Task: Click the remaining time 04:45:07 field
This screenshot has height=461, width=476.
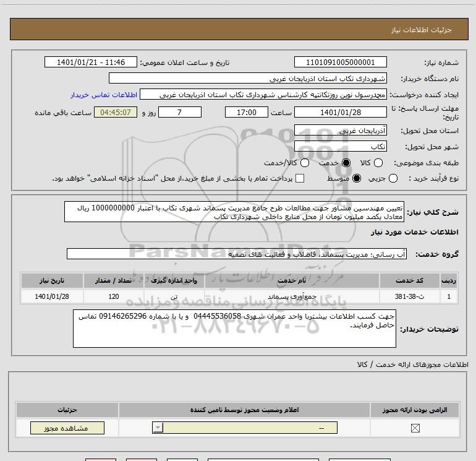Action: [x=116, y=112]
